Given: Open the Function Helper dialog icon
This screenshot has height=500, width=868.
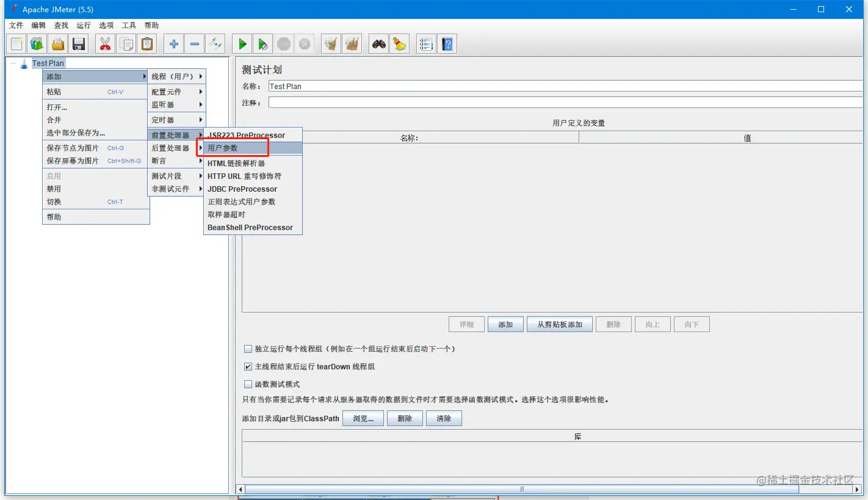Looking at the screenshot, I should pyautogui.click(x=427, y=44).
